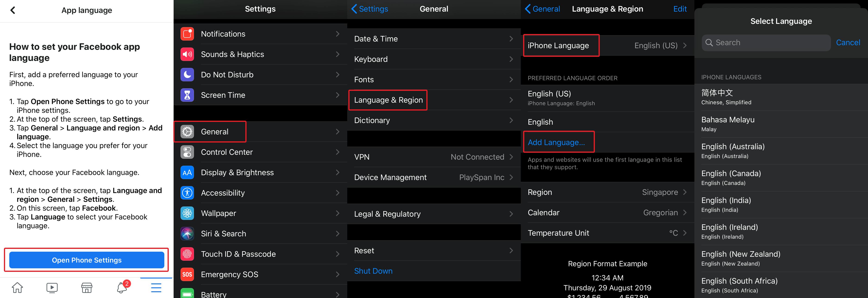Choose Bahasa Melayu language

click(x=781, y=124)
